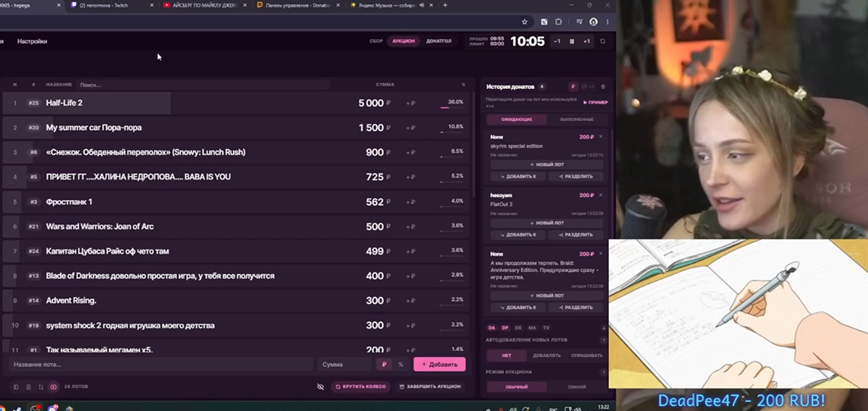Select СВИНОЙ auction mode

576,387
